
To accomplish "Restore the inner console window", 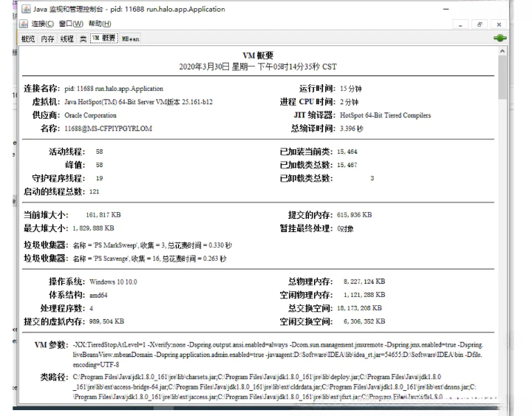I will [480, 24].
